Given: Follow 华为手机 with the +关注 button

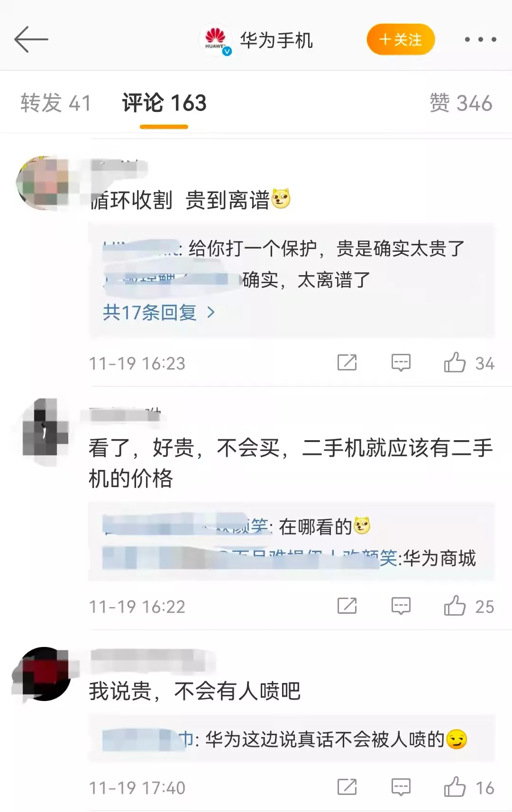Looking at the screenshot, I should pyautogui.click(x=401, y=39).
